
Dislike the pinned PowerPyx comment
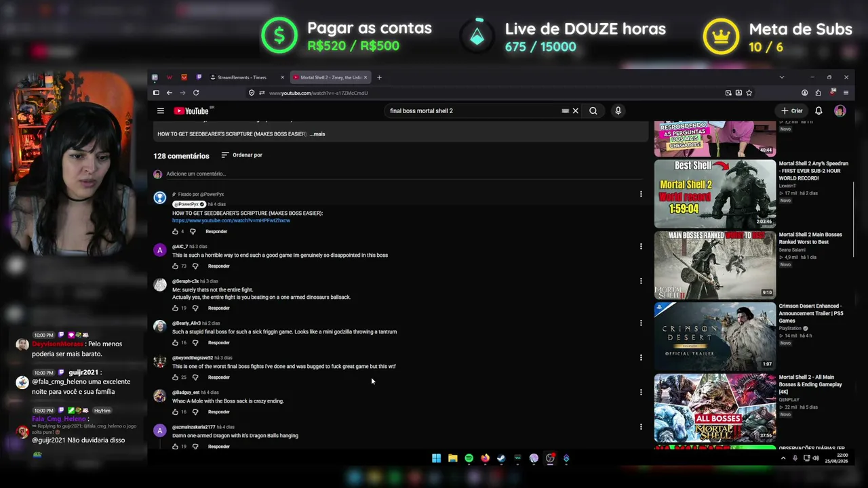click(193, 232)
